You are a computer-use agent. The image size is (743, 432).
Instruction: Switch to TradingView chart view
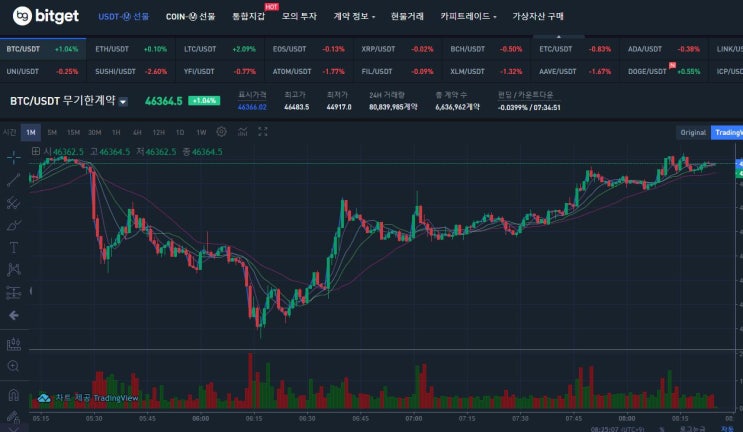coord(727,133)
